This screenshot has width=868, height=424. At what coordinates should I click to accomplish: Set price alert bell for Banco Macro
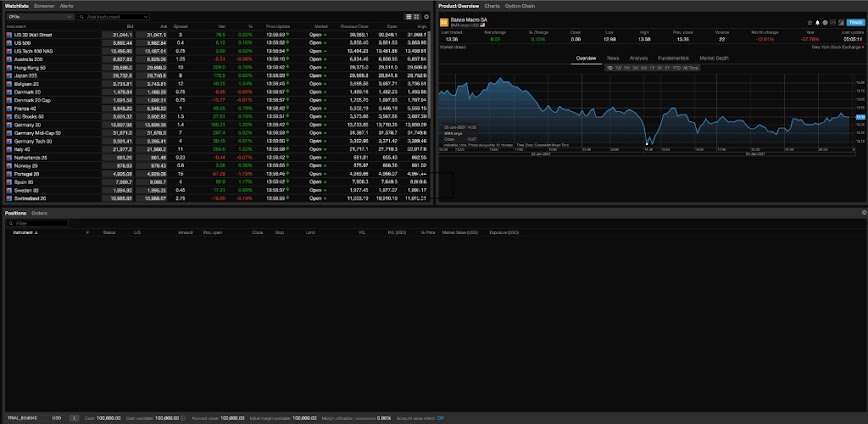(x=817, y=21)
